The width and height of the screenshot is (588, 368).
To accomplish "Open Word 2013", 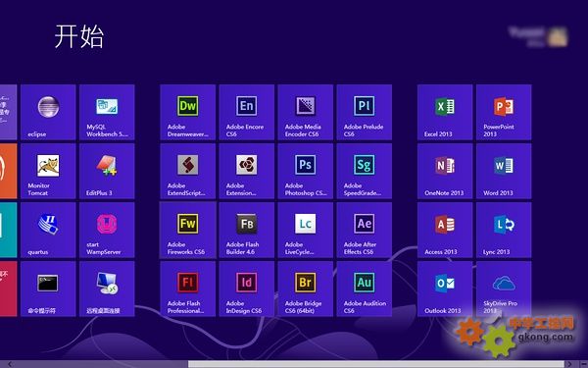I will pos(504,171).
